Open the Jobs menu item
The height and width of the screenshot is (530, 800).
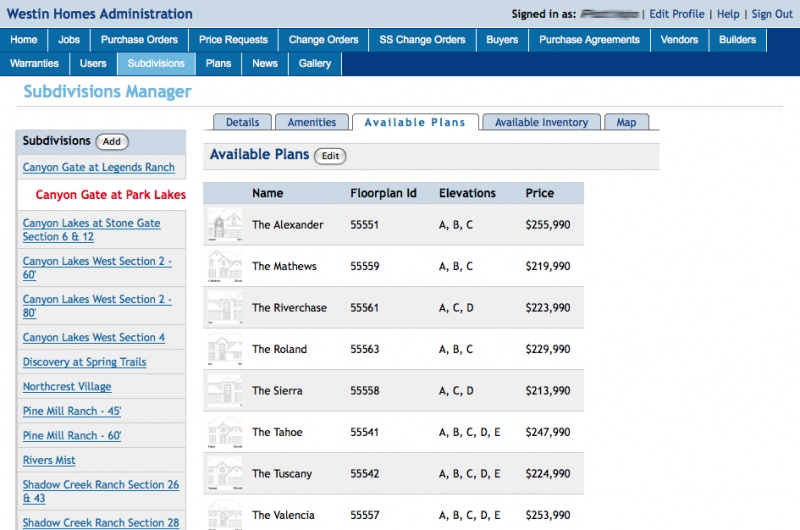coord(69,40)
